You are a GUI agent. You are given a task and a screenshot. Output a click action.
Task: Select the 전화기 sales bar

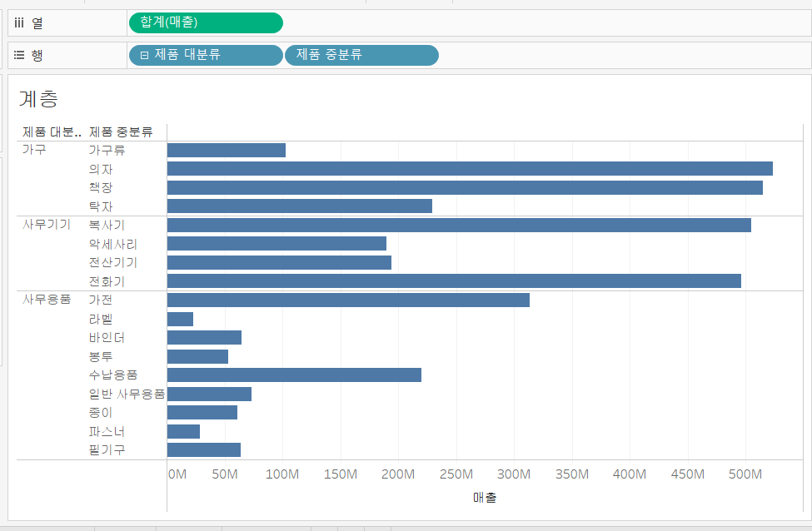[x=454, y=281]
